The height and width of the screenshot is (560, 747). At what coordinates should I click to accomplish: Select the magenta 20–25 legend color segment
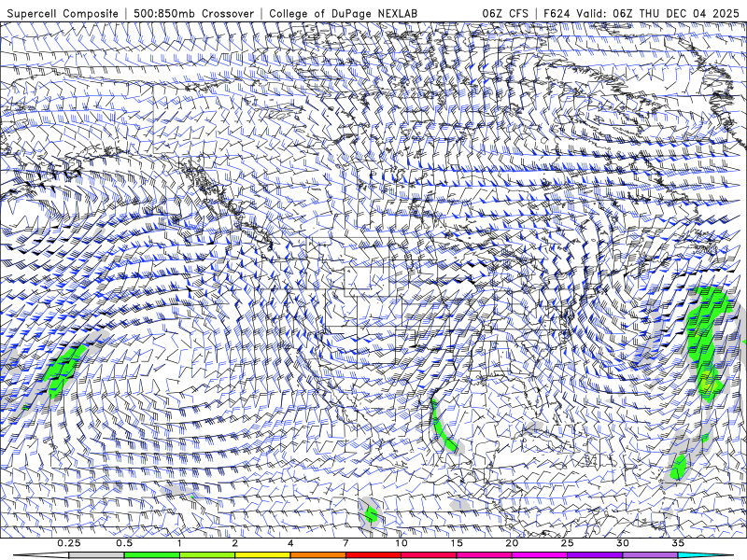[x=540, y=555]
